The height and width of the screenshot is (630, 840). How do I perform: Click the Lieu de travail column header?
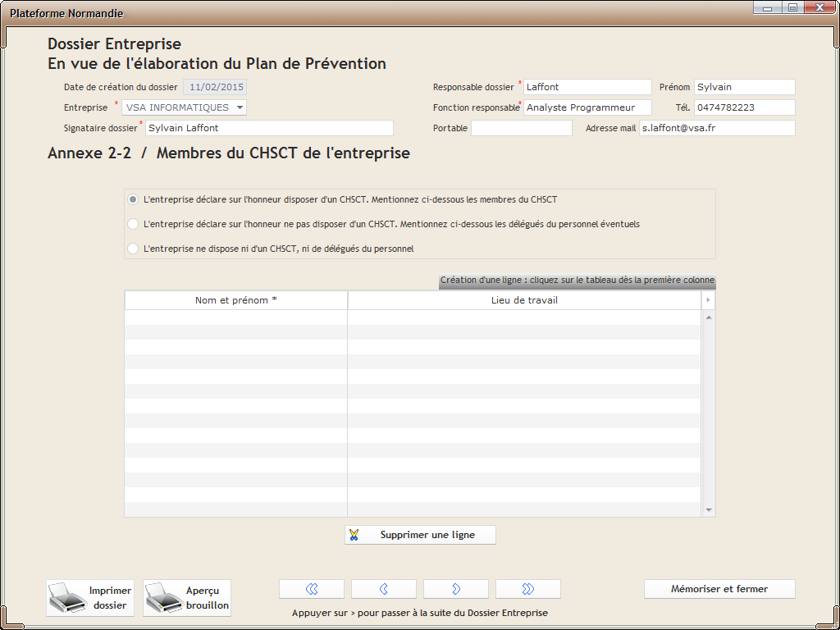pos(524,300)
